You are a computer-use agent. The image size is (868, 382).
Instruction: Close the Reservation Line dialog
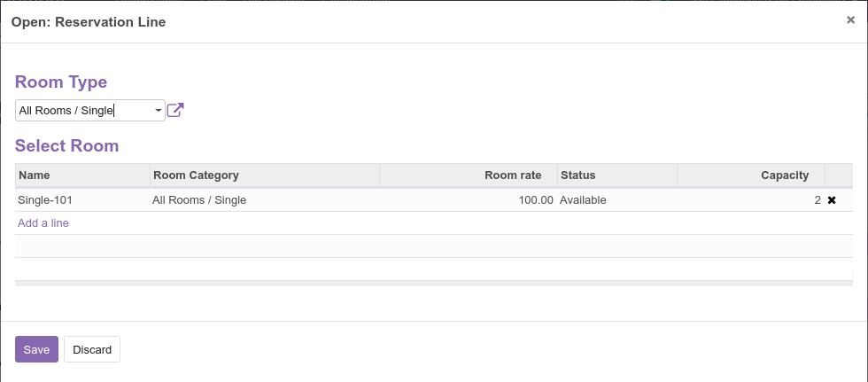pos(851,19)
